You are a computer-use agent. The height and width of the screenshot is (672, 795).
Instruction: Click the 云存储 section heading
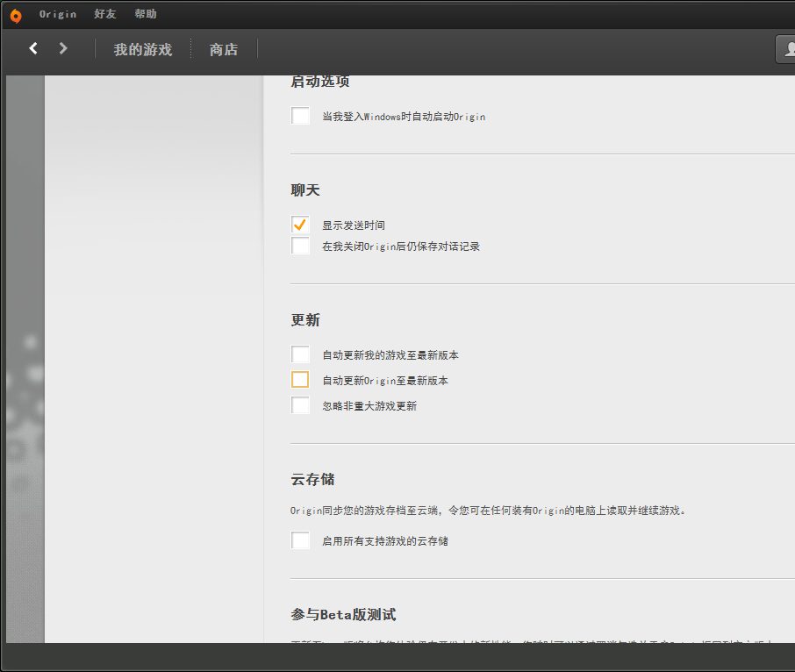click(x=312, y=479)
